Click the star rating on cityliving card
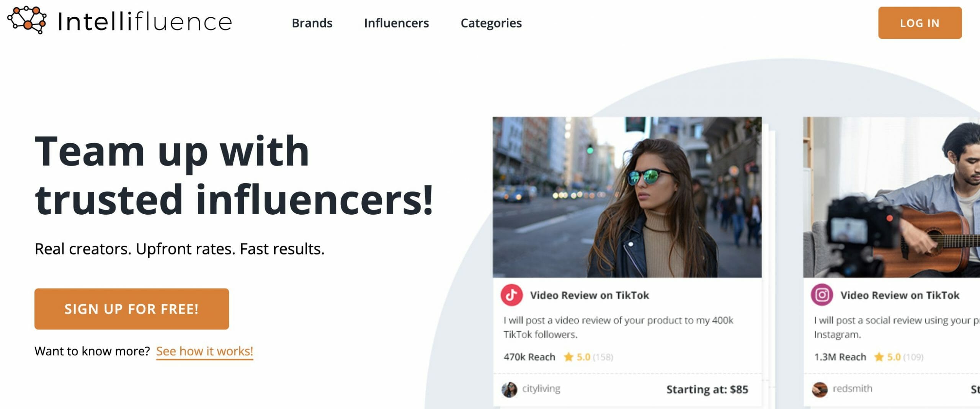 (588, 357)
